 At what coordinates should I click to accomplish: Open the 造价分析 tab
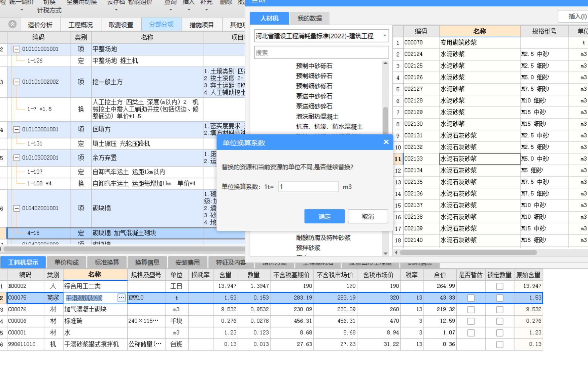40,25
